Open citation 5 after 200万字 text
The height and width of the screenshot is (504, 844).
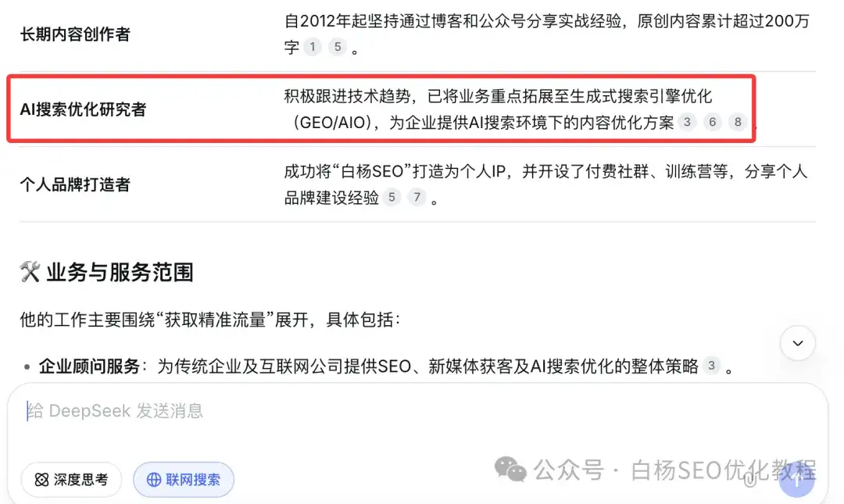click(338, 47)
